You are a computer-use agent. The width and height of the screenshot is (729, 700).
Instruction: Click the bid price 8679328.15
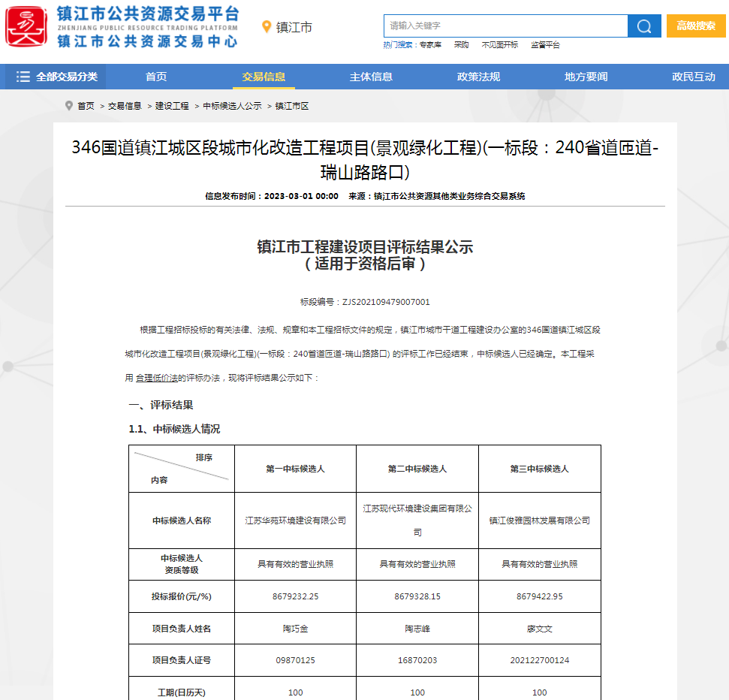(417, 596)
